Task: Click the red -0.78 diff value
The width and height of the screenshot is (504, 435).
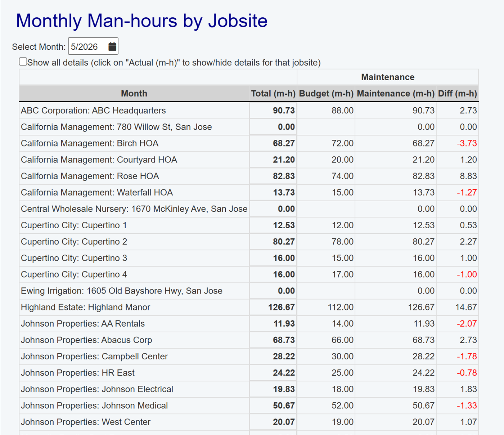Action: click(x=467, y=373)
